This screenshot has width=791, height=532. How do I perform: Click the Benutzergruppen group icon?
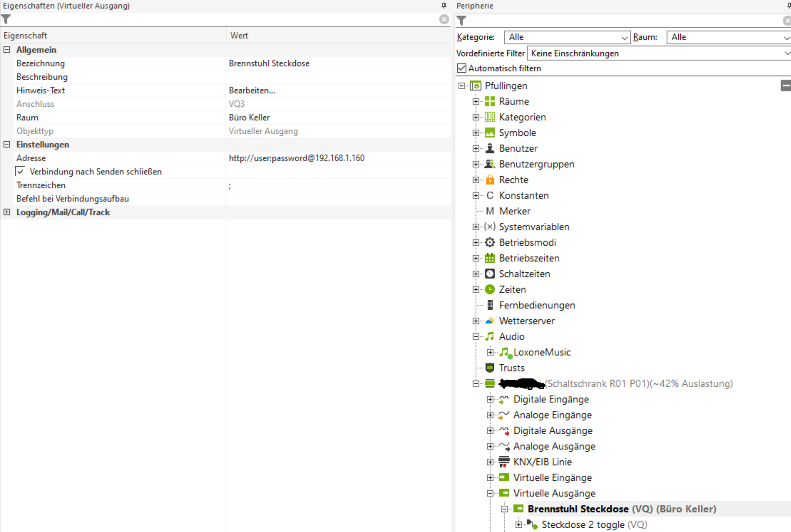pos(490,164)
